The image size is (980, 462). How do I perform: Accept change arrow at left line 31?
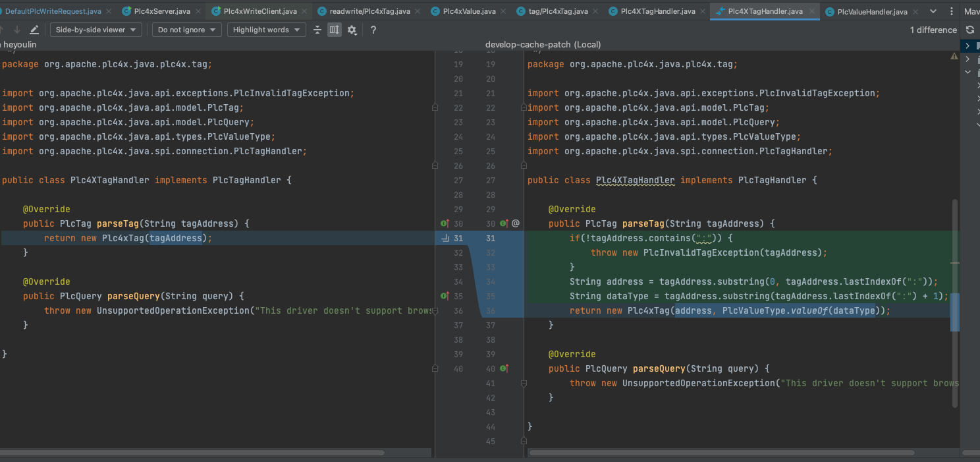click(x=446, y=238)
